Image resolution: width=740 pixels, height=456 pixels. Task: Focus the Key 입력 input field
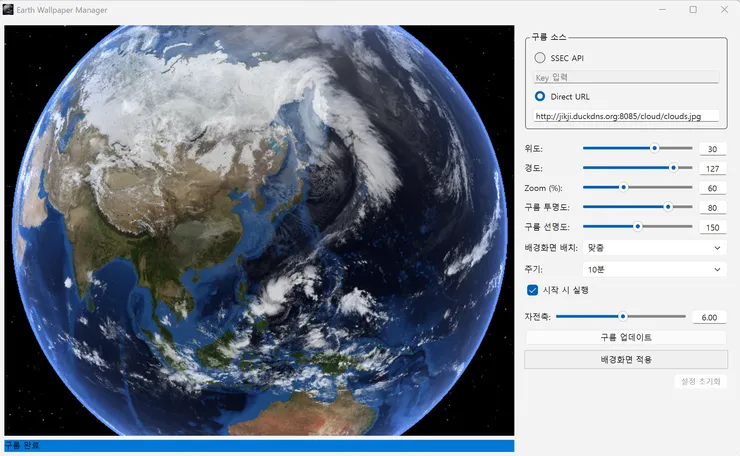pyautogui.click(x=626, y=77)
